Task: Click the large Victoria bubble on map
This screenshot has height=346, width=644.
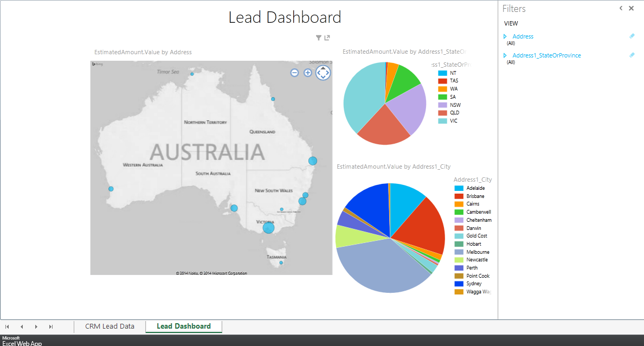Action: (268, 228)
